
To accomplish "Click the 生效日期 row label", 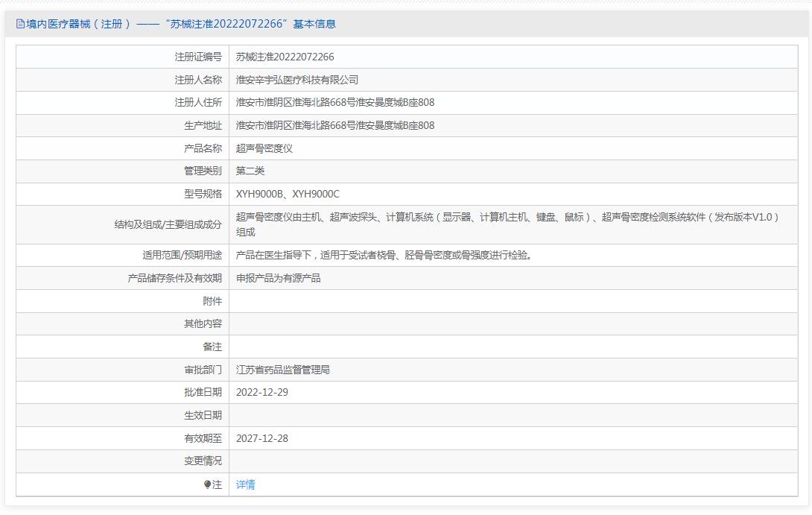I will 203,415.
